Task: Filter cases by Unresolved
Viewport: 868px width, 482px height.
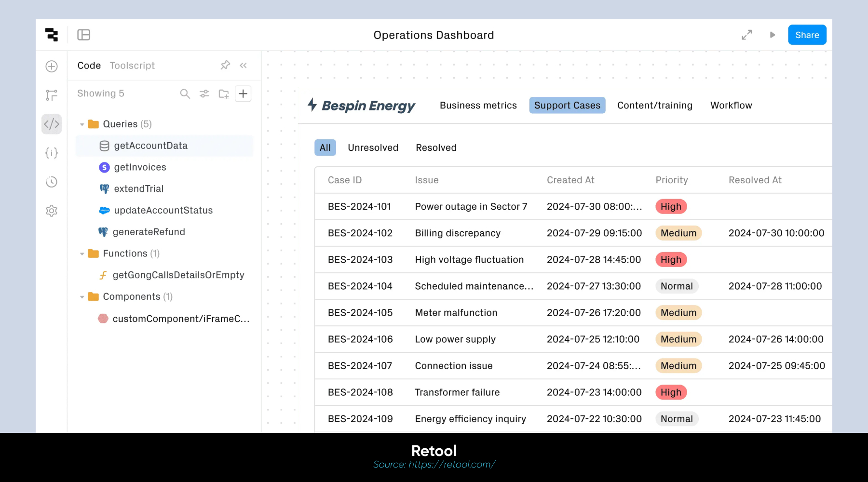Action: click(373, 147)
